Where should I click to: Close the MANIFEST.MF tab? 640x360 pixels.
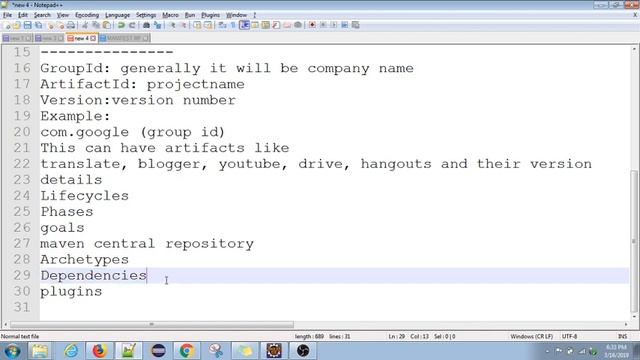tap(146, 38)
